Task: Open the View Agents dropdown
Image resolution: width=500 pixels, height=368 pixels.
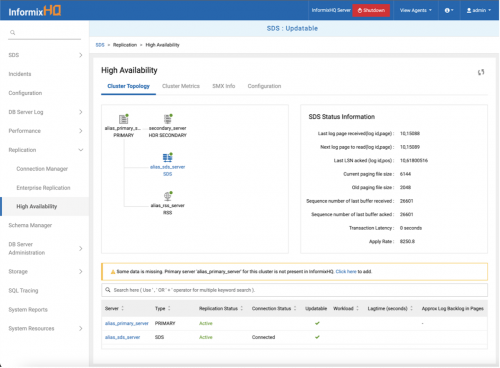Action: (416, 10)
